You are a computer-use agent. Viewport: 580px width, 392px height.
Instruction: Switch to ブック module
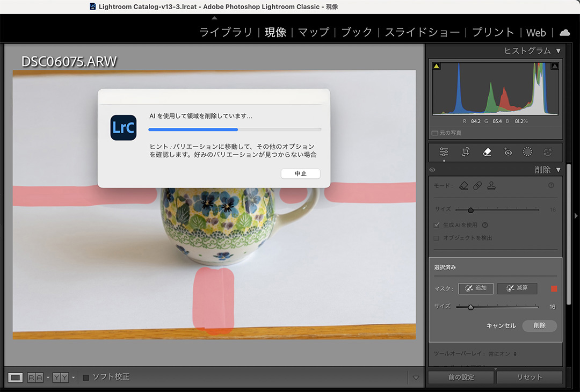click(x=357, y=32)
